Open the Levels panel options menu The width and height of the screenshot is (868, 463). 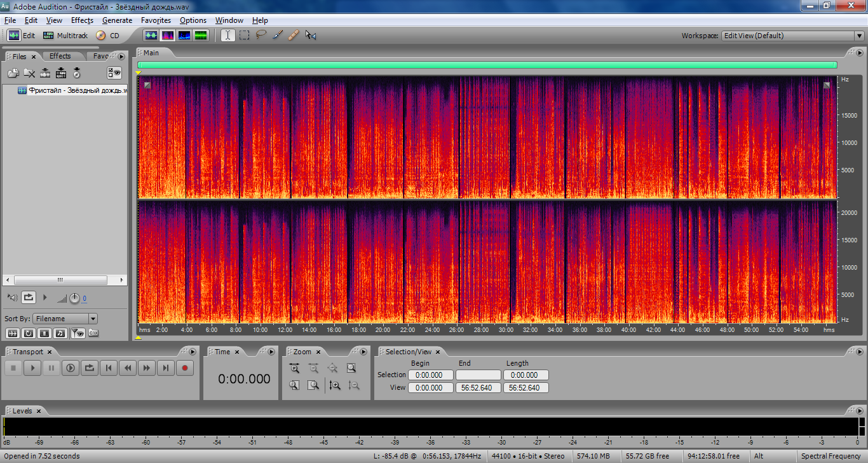(860, 411)
